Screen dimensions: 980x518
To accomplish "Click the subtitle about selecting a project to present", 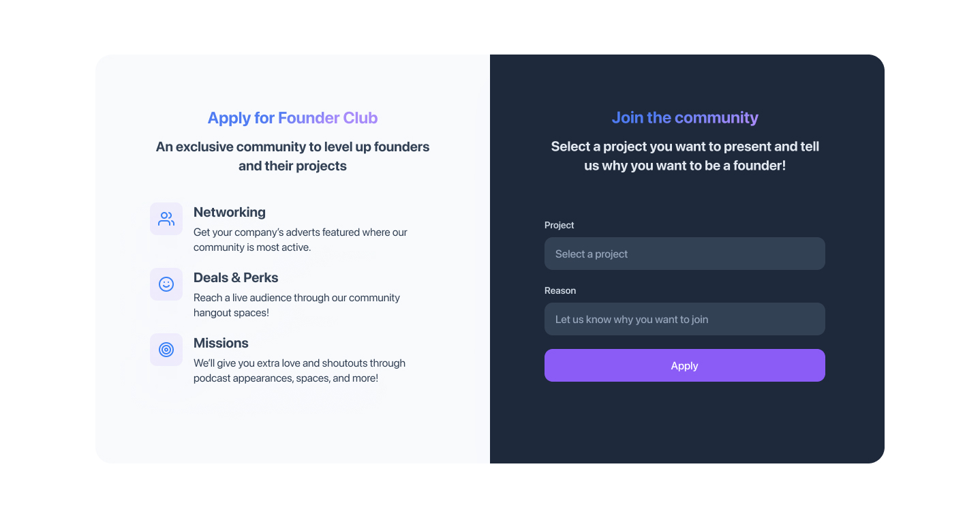I will point(684,156).
